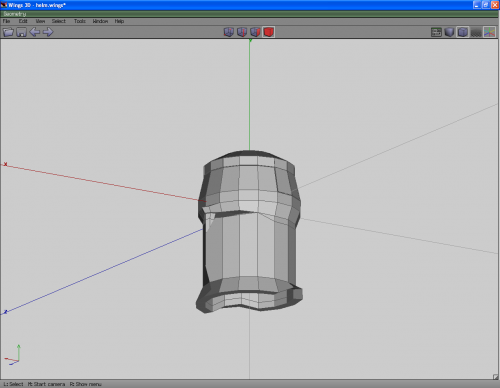
Task: Click the Wings 3D app icon in the title bar
Action: pos(4,5)
